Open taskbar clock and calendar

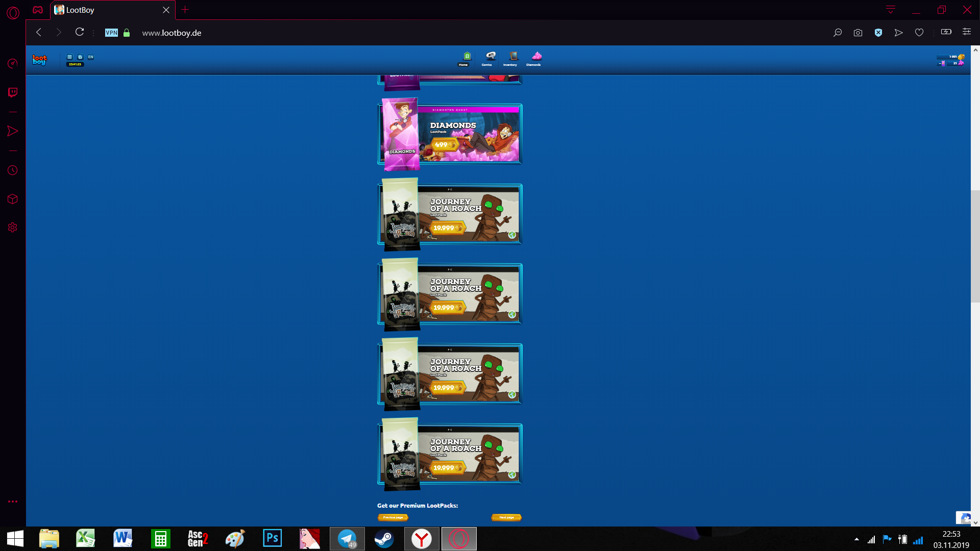(951, 539)
